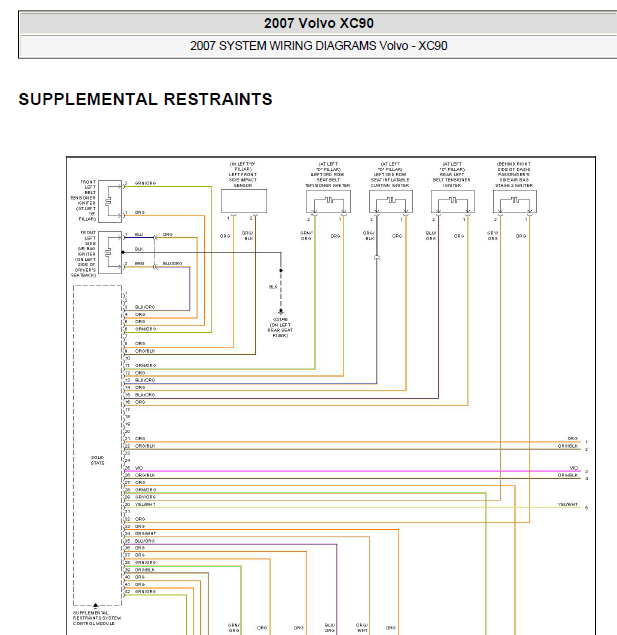Click the 'GRN/ORG' label at module pin 42
Screen dimensions: 617x635
click(x=145, y=592)
